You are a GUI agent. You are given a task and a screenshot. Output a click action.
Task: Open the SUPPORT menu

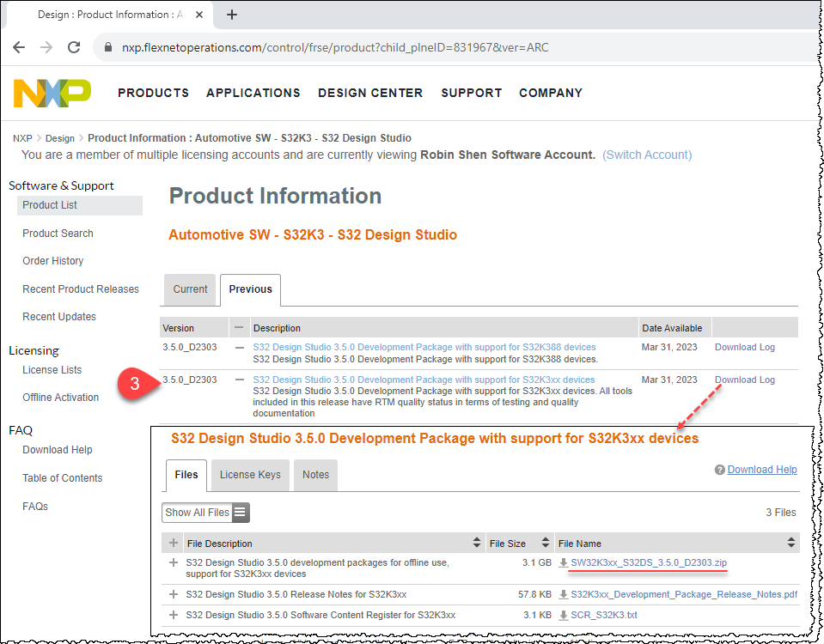point(472,93)
